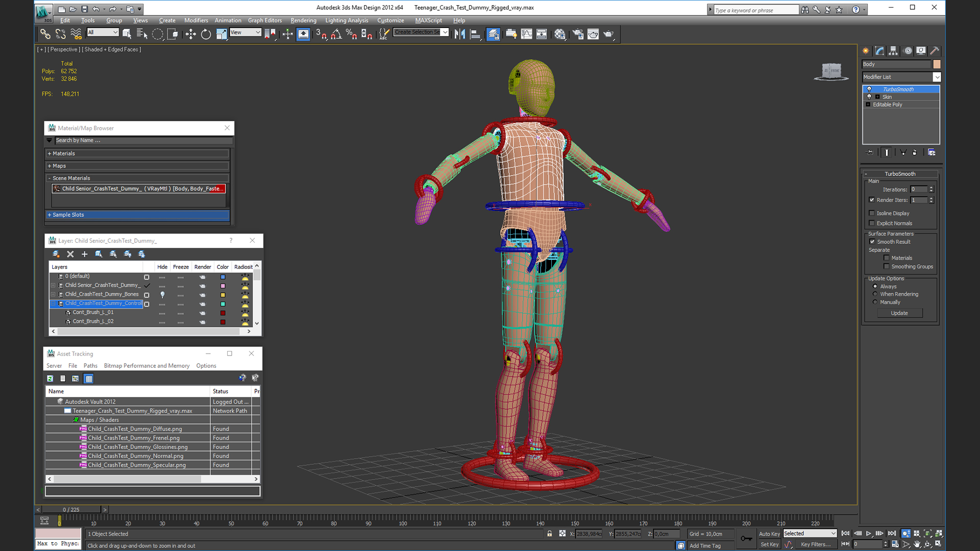Click the Mirror tool icon
This screenshot has height=551, width=980.
pyautogui.click(x=460, y=34)
